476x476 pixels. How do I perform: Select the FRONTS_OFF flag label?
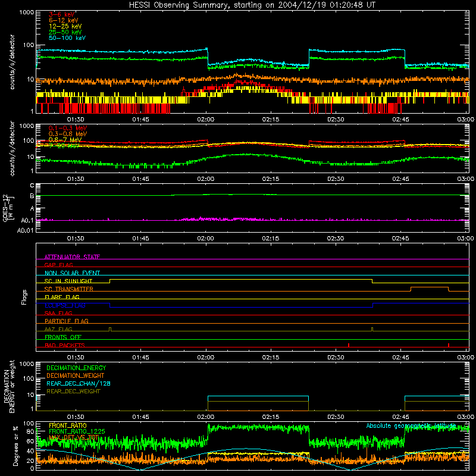tap(63, 337)
